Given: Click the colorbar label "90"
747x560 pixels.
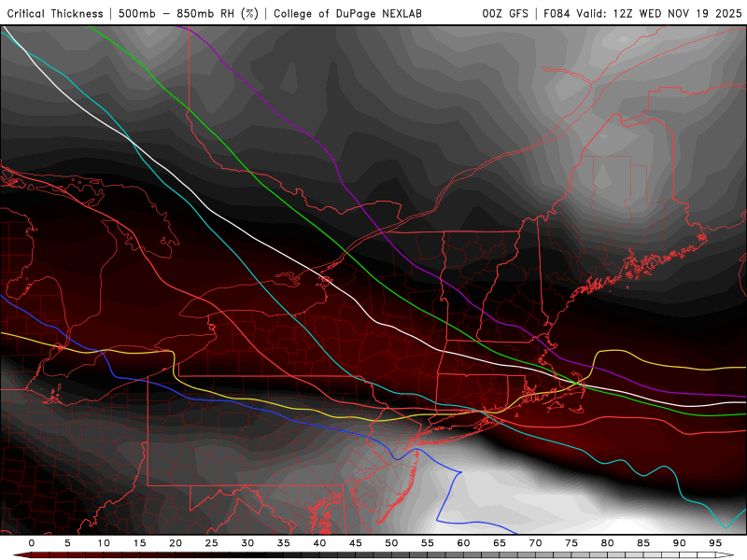Looking at the screenshot, I should click(680, 543).
